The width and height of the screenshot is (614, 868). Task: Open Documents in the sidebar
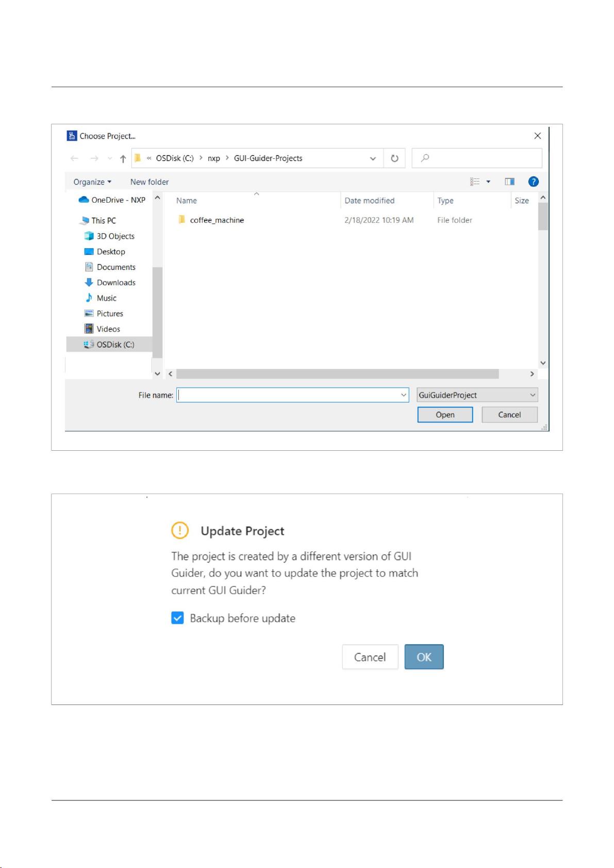[x=110, y=267]
